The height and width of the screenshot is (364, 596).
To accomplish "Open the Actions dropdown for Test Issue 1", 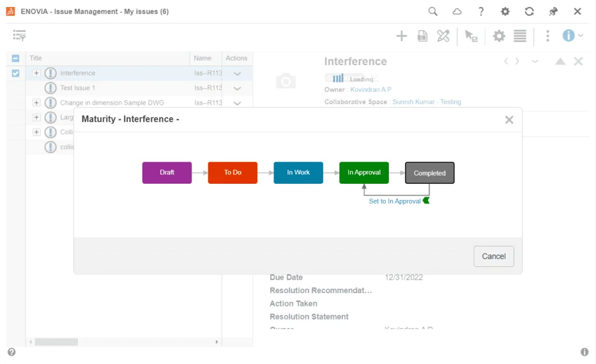I will click(x=236, y=88).
